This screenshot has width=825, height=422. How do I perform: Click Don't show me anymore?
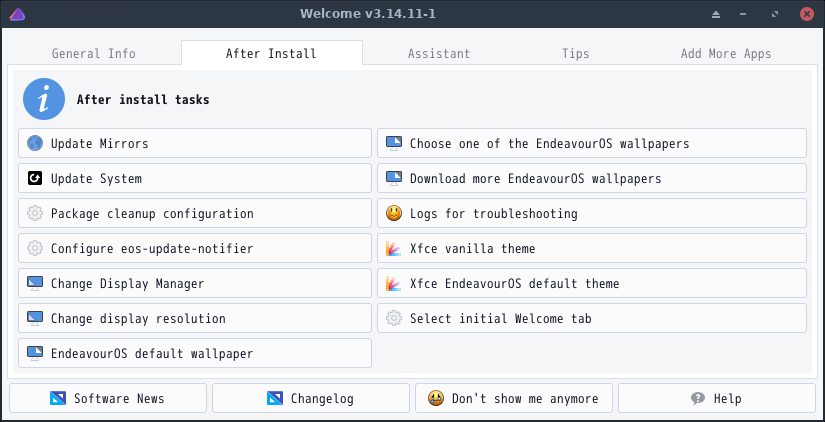[x=514, y=398]
